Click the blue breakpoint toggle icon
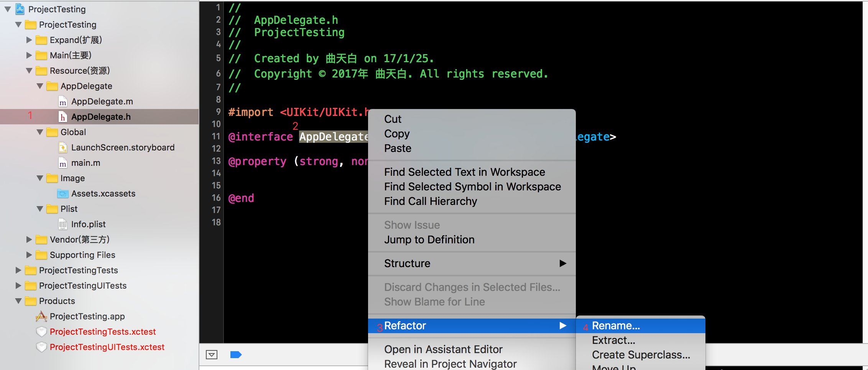This screenshot has width=868, height=370. click(236, 355)
